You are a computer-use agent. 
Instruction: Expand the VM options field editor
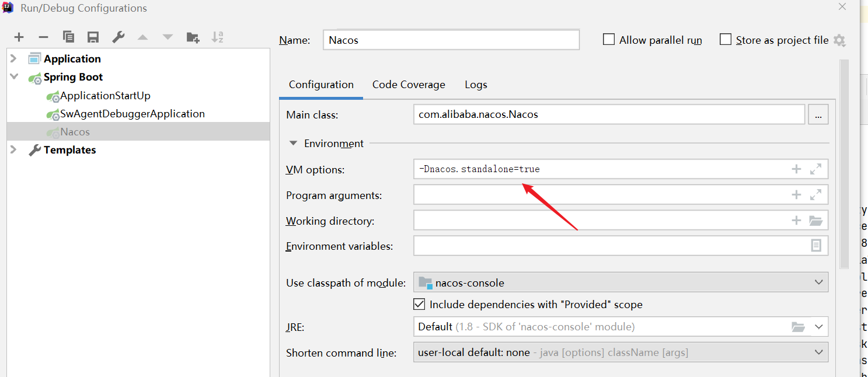815,169
